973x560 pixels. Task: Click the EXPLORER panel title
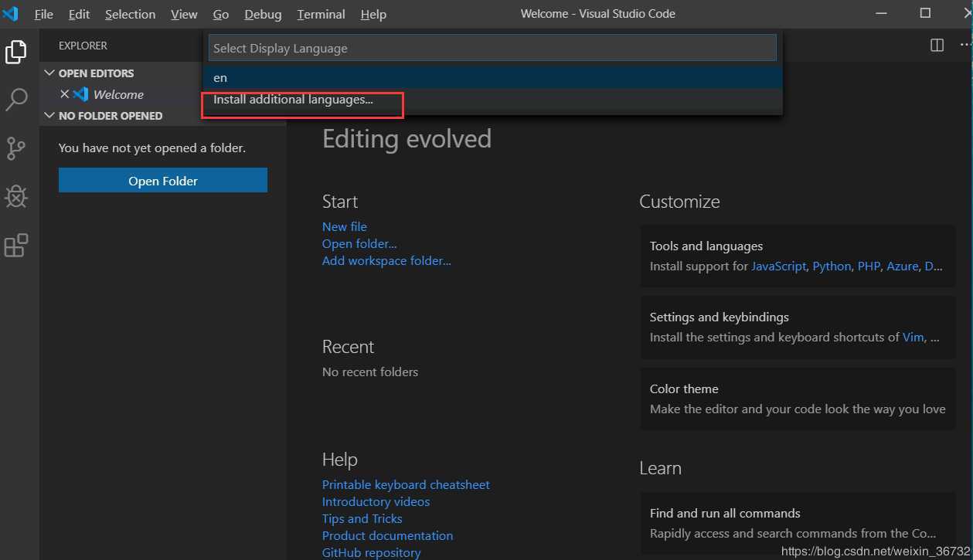pos(83,46)
